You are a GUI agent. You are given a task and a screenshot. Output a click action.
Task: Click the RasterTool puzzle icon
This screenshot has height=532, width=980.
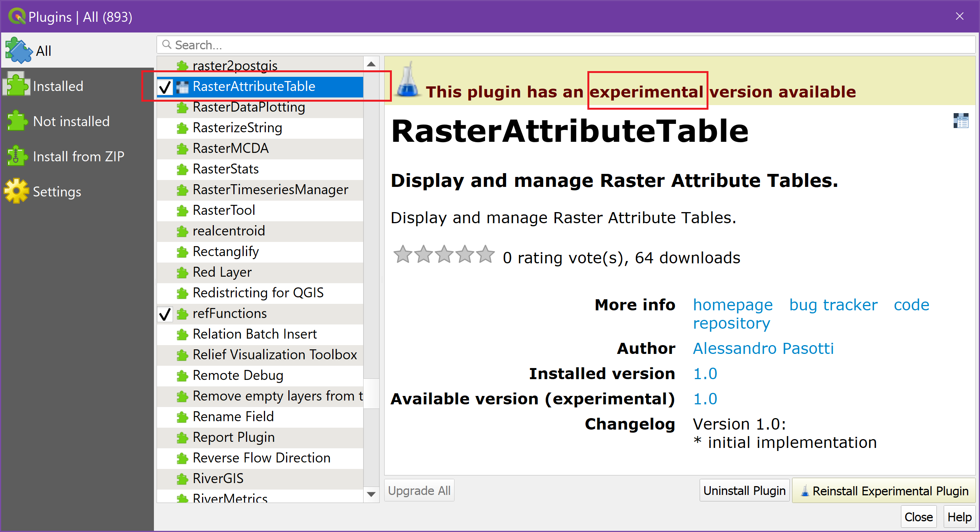click(183, 211)
